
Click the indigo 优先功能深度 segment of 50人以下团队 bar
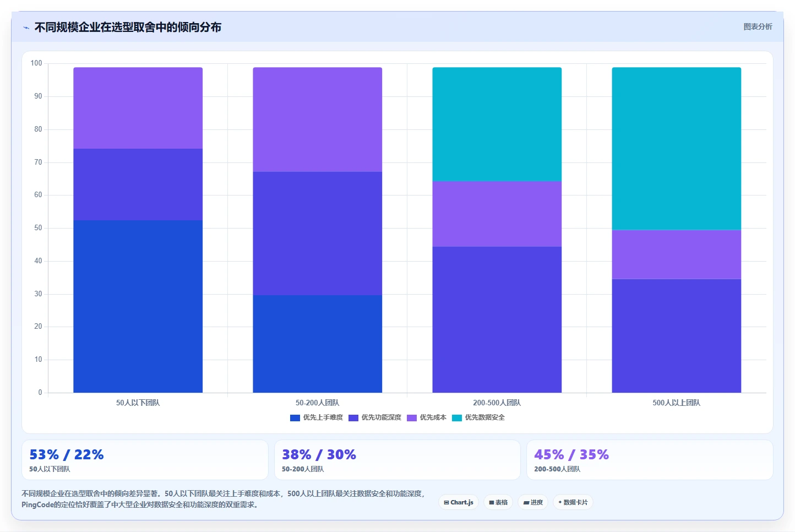pos(138,184)
